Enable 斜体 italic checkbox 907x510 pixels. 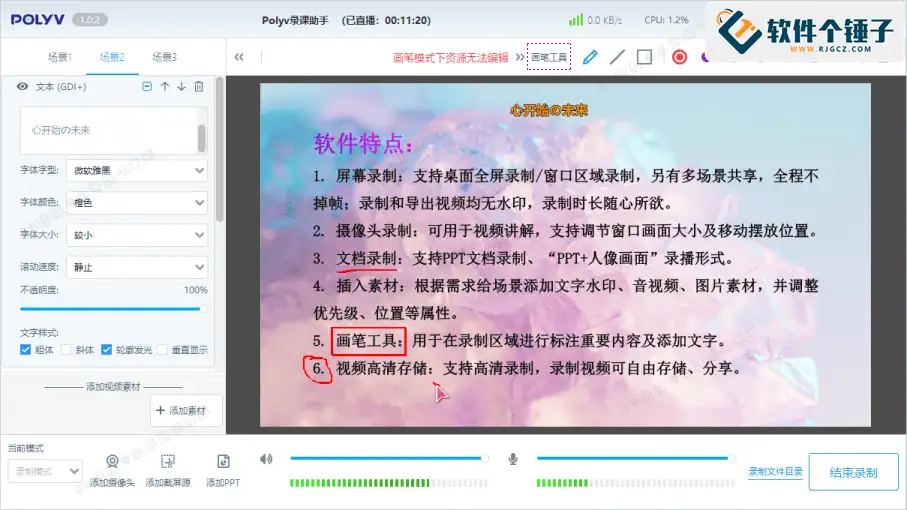click(x=66, y=349)
